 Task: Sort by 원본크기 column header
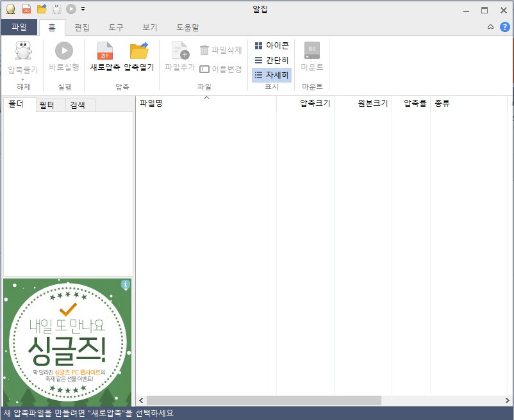point(363,104)
